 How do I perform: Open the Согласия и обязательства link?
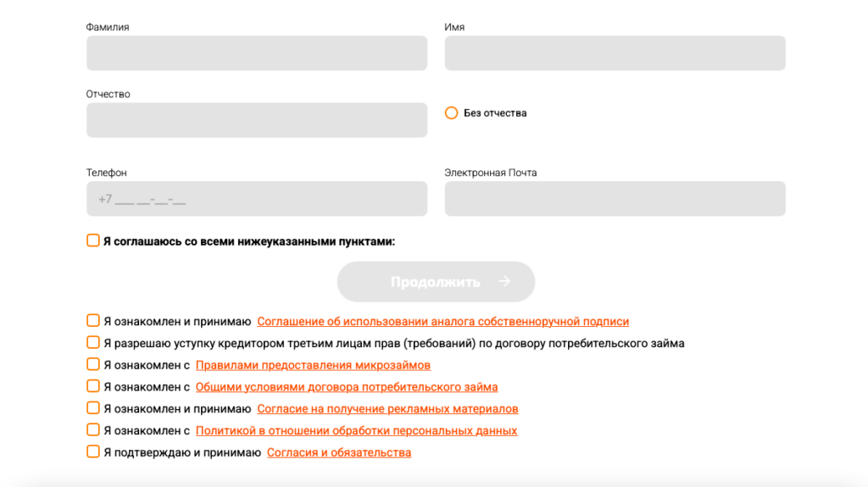point(339,453)
